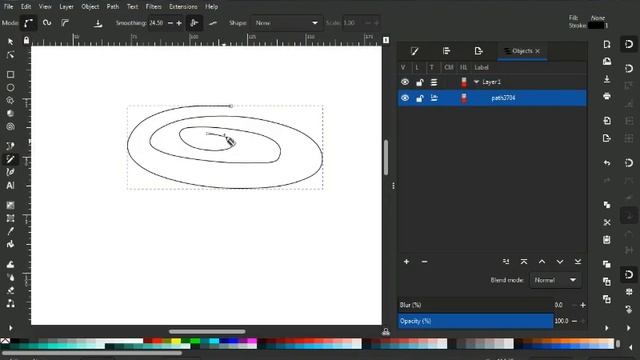Select the Ellipse tool
This screenshot has height=360, width=640.
[10, 87]
